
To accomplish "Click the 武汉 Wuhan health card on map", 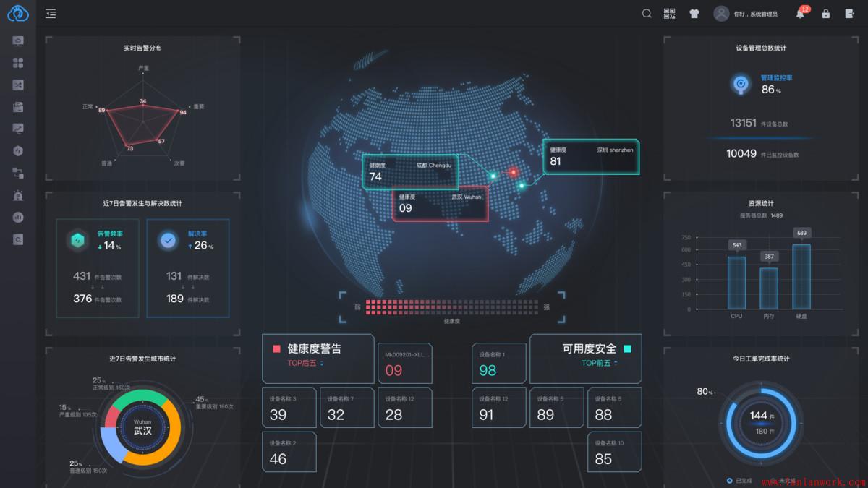I will pyautogui.click(x=440, y=204).
